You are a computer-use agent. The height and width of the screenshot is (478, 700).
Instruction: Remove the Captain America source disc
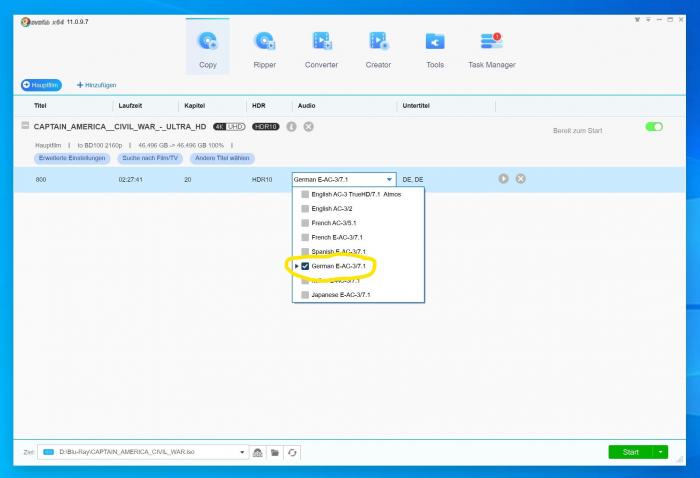click(309, 127)
